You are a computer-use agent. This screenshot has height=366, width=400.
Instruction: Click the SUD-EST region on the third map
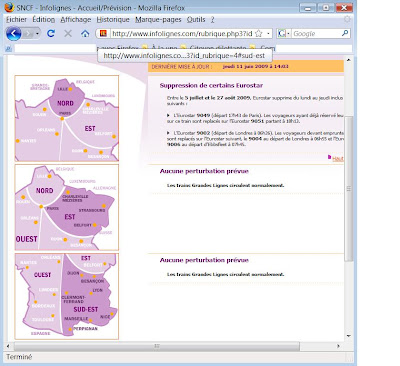(x=86, y=310)
